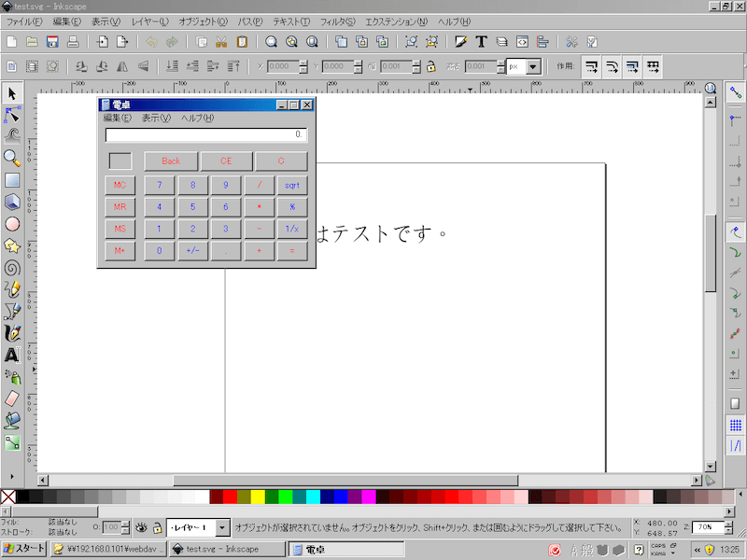Open the スタート start button
747x560 pixels.
point(24,549)
